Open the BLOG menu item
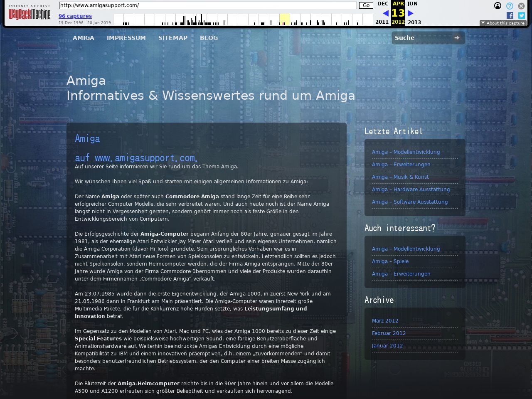This screenshot has width=532, height=399. [x=209, y=38]
